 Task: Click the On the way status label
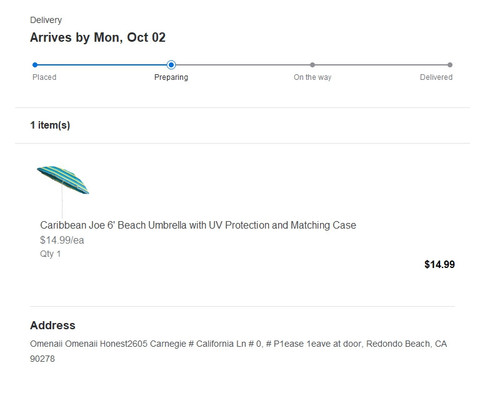[x=312, y=77]
